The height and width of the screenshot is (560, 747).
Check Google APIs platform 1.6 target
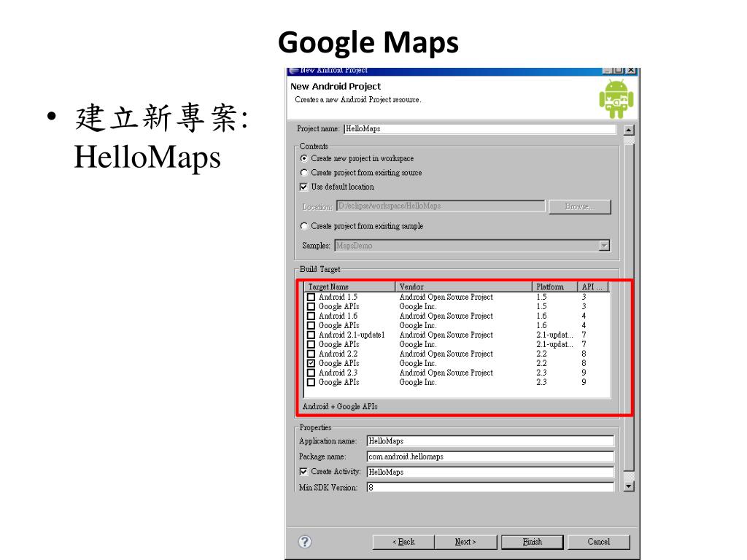point(311,325)
